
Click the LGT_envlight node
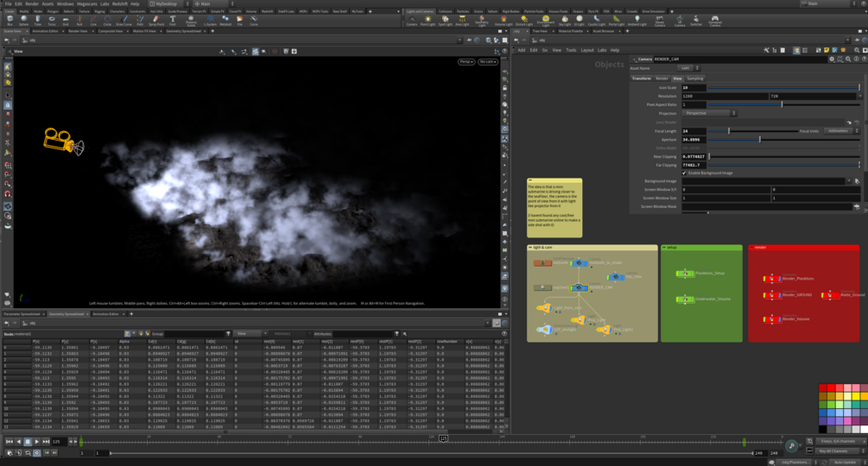[545, 330]
